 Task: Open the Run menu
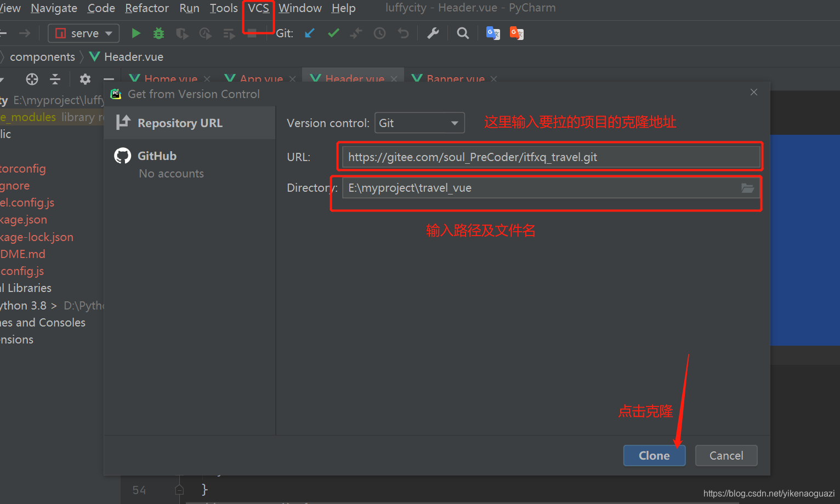189,8
